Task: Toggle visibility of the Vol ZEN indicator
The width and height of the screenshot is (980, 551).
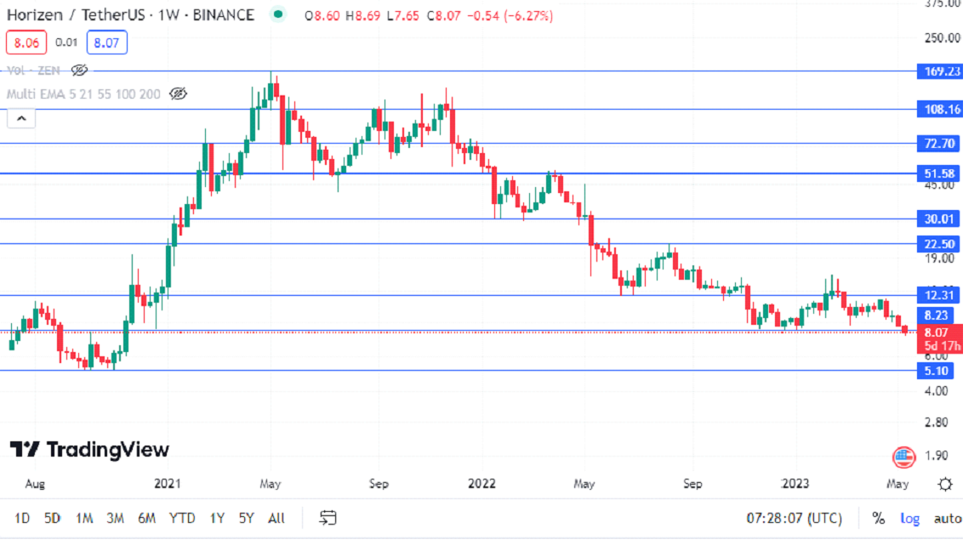Action: (x=79, y=70)
